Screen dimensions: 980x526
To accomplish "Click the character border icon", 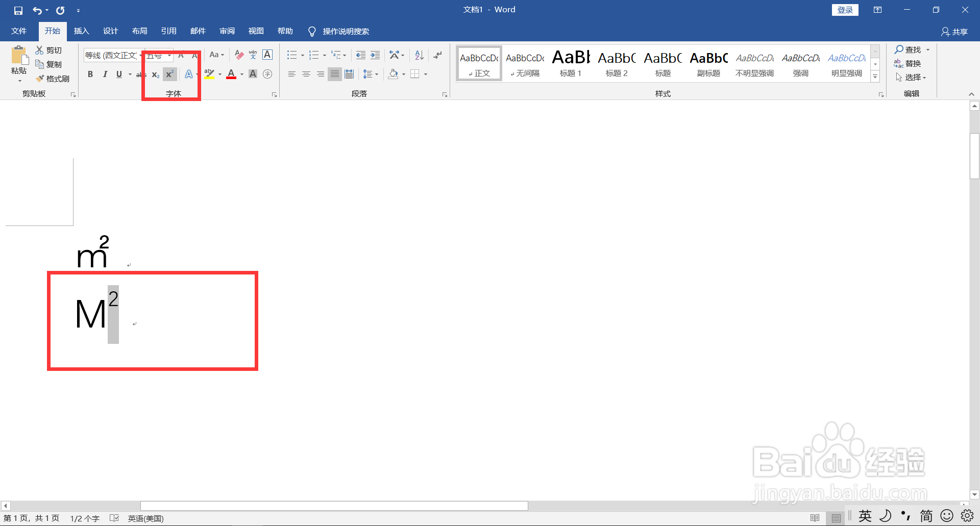I will point(267,55).
